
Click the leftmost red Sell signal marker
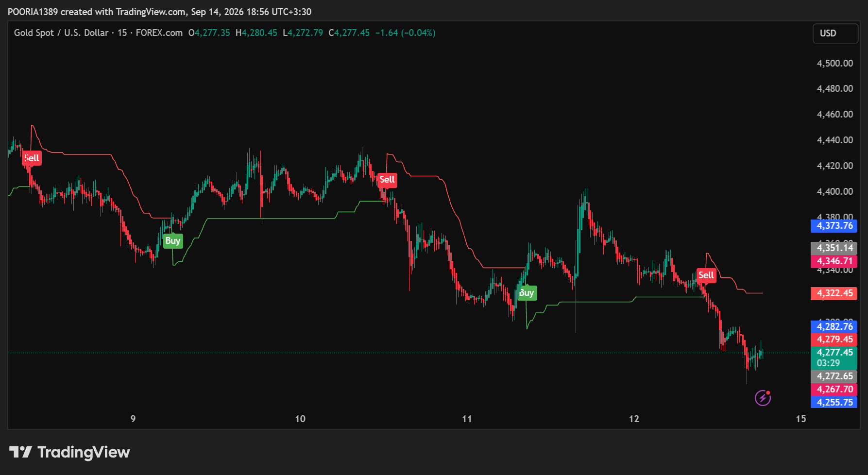[x=32, y=158]
